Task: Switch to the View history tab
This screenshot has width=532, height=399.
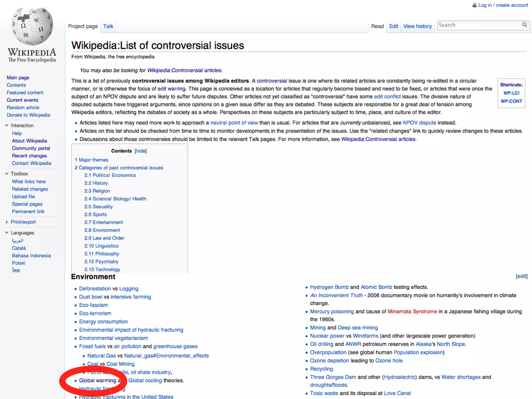Action: click(x=417, y=26)
